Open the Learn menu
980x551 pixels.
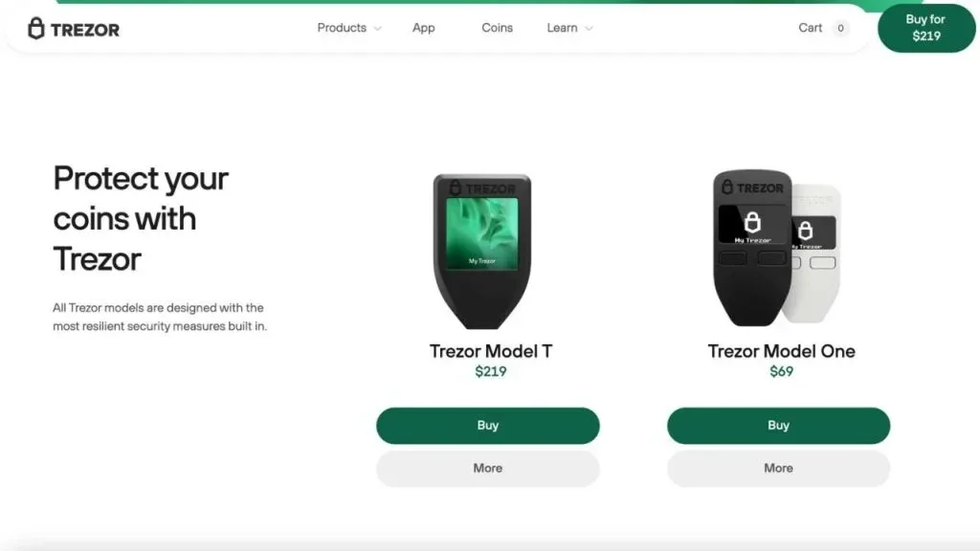[x=562, y=28]
